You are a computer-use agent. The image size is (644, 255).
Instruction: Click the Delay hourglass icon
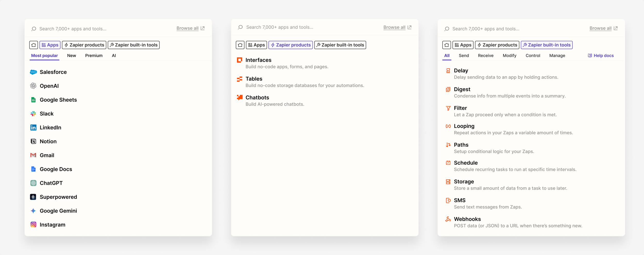[x=448, y=71]
